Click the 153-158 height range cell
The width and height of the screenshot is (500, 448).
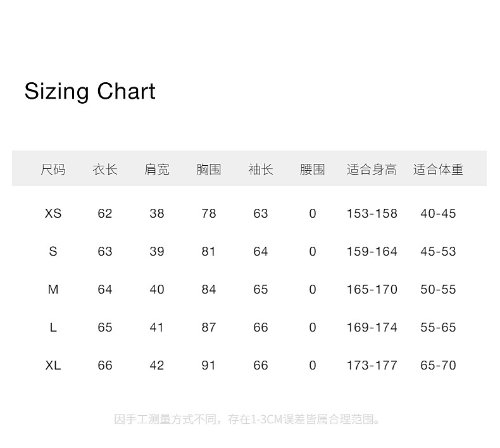pos(372,214)
